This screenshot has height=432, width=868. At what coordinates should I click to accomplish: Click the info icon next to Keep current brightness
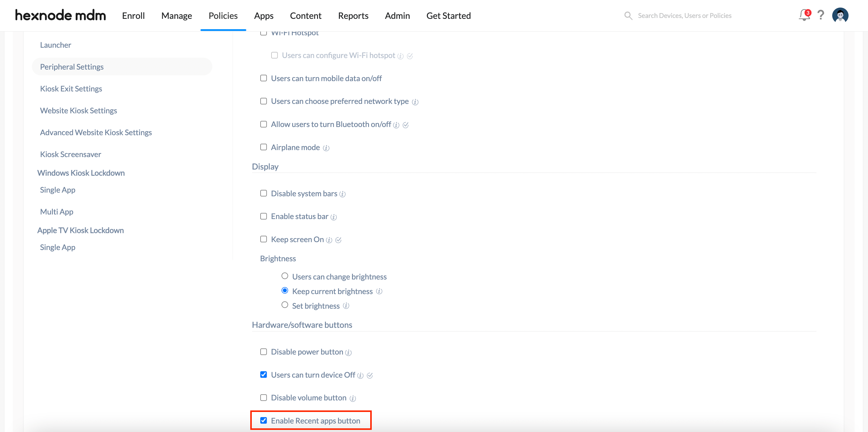click(x=379, y=291)
